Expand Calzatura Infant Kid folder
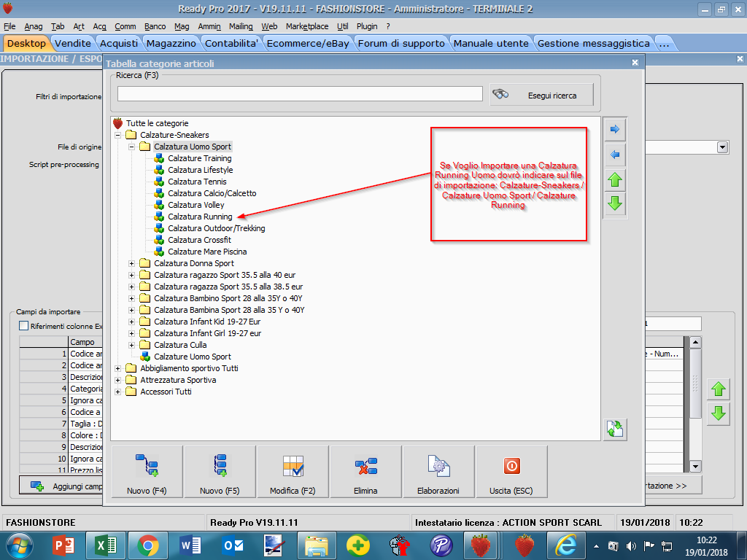Screen dimensions: 747x560 (131, 322)
